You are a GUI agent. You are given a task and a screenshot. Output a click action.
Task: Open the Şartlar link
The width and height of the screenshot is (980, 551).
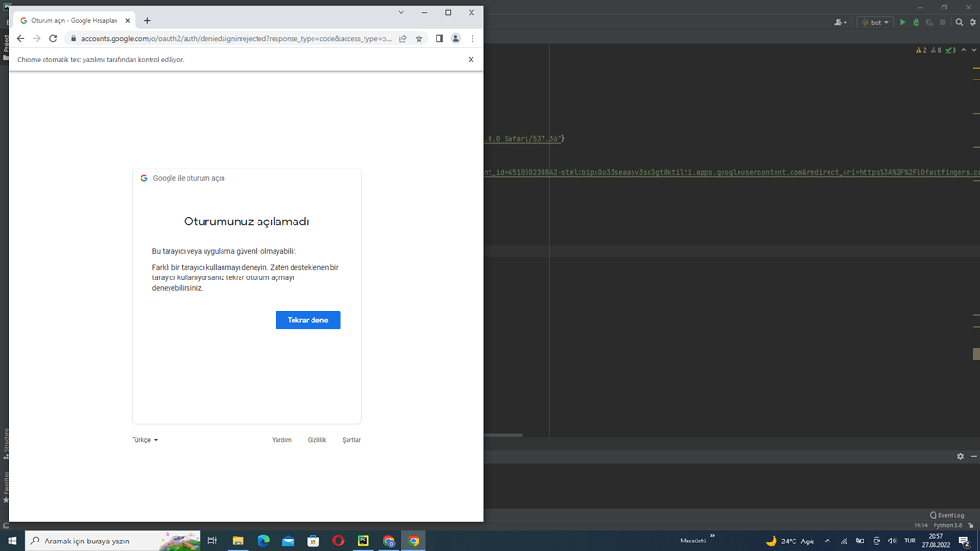[350, 439]
